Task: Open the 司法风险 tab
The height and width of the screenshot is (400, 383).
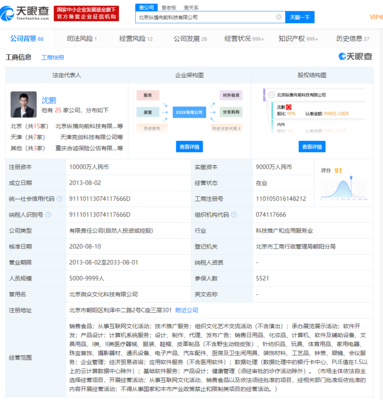Action: click(82, 39)
